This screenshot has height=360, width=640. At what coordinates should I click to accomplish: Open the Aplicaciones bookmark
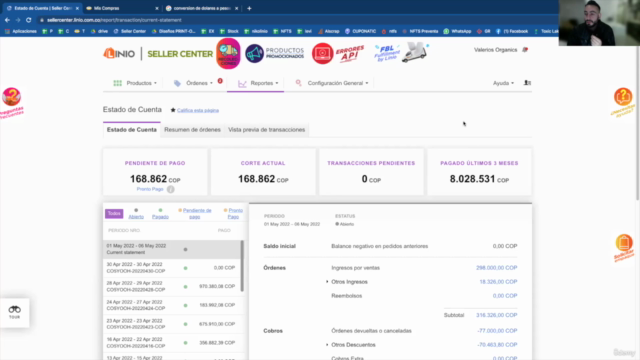click(x=20, y=31)
